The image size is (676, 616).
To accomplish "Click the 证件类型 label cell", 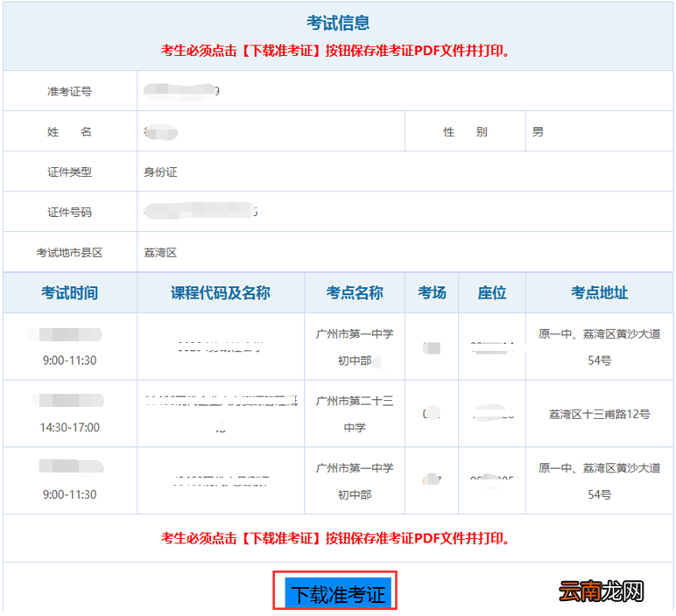I will coord(69,171).
